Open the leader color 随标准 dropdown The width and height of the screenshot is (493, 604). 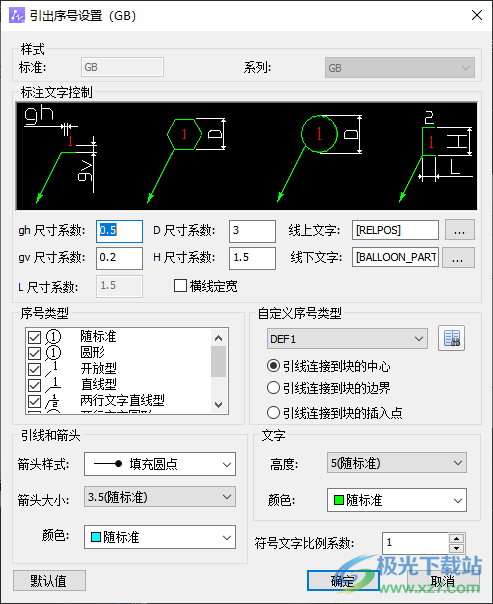(160, 537)
